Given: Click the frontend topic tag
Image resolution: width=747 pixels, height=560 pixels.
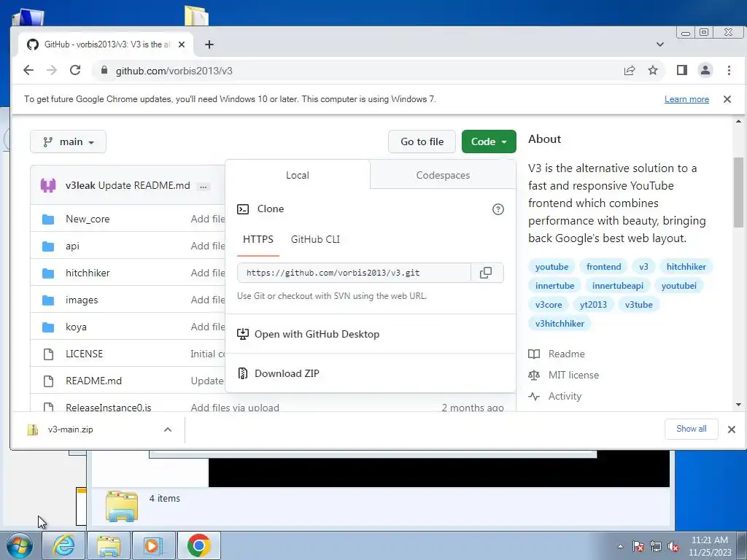Looking at the screenshot, I should coord(603,267).
